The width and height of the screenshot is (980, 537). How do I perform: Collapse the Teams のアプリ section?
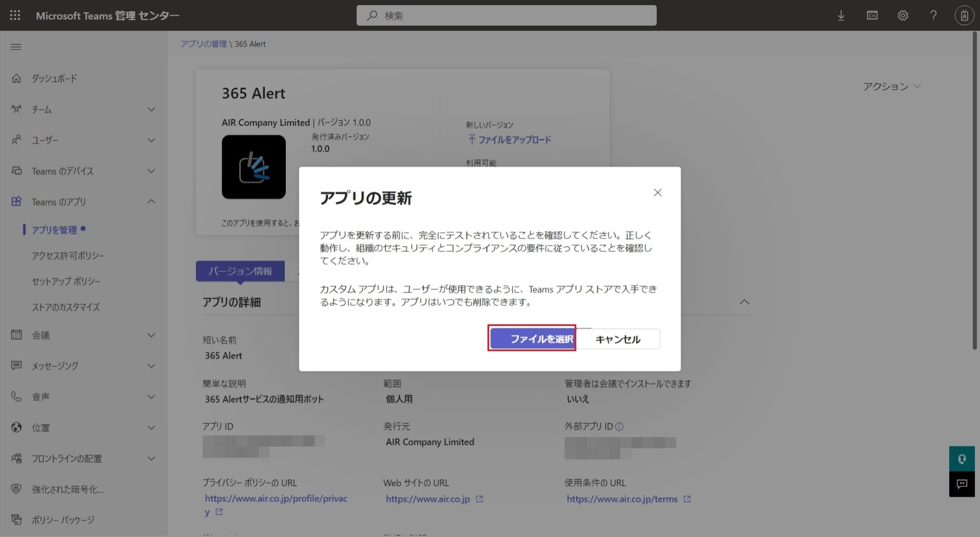click(151, 202)
